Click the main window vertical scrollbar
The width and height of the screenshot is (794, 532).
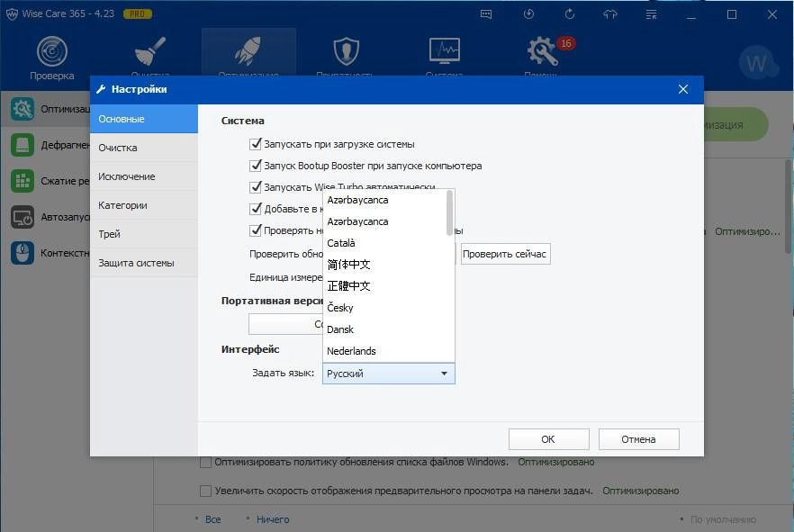[788, 206]
